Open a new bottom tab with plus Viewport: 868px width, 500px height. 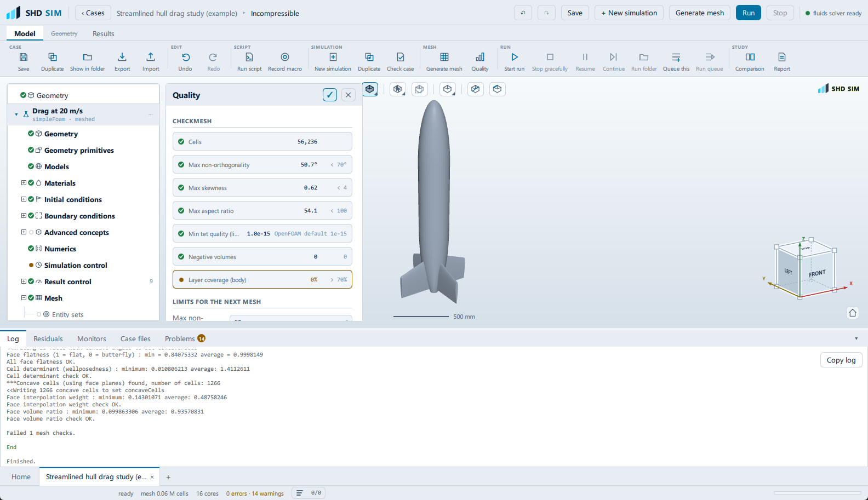tap(168, 477)
